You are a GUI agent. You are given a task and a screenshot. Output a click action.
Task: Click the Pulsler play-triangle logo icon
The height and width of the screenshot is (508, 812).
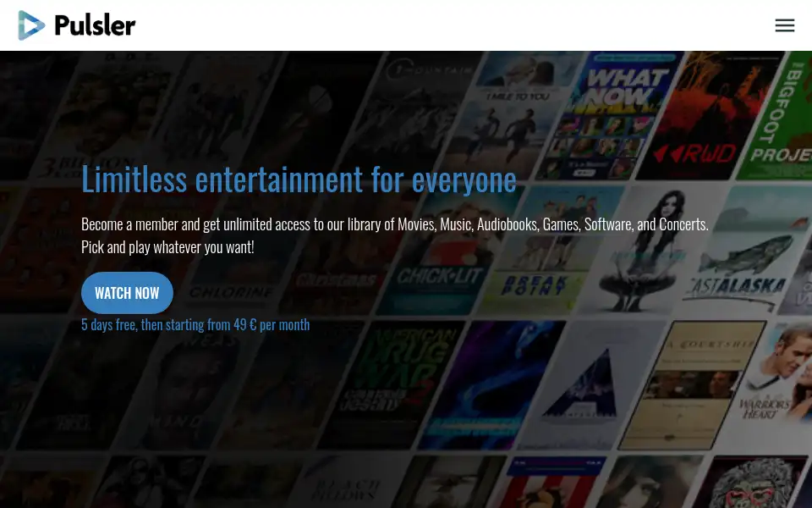click(31, 25)
